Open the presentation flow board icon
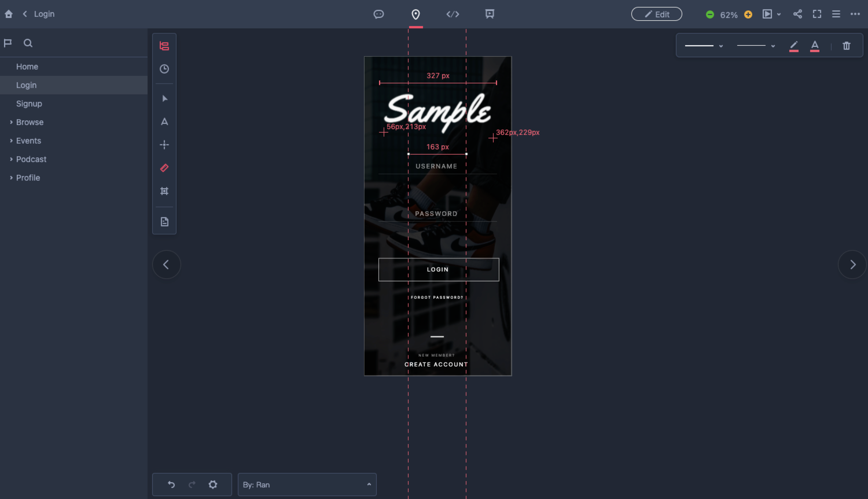868x499 pixels. 490,14
